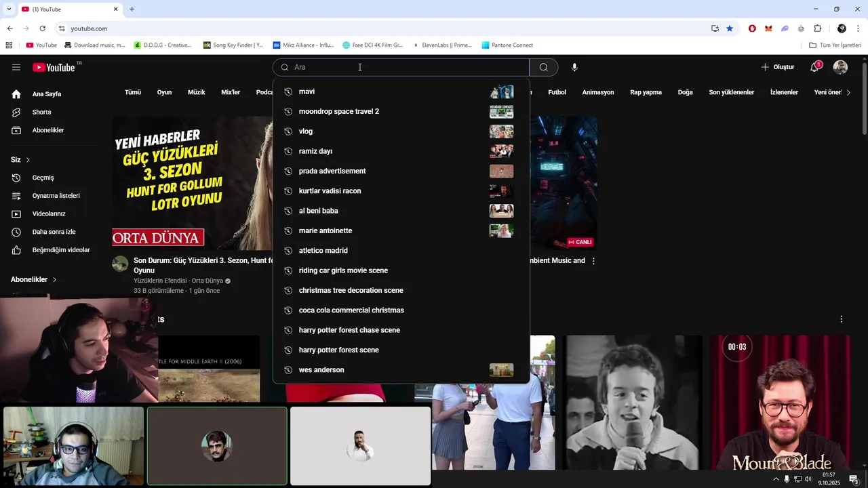Select the Doğa filter chip
Viewport: 868px width, 488px height.
(x=686, y=92)
